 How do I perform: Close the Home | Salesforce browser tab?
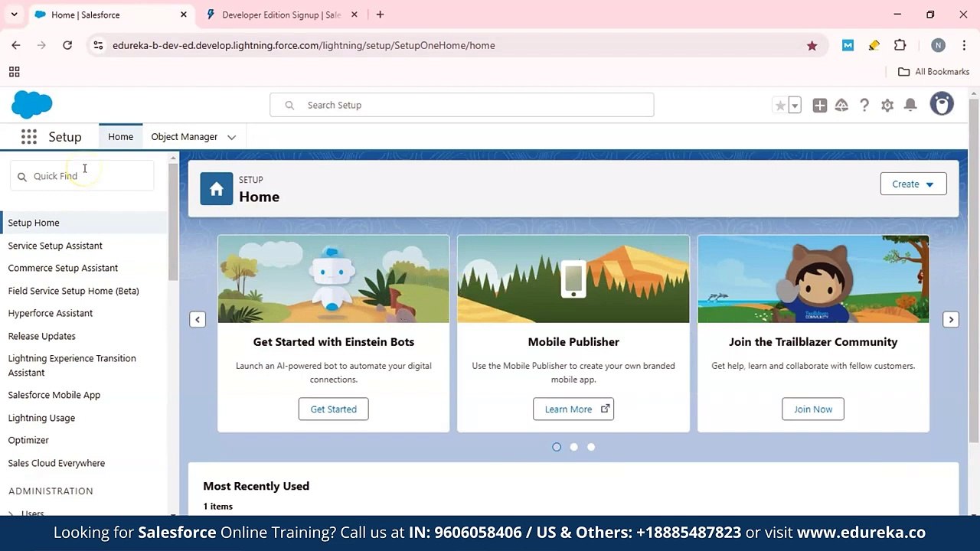point(184,15)
